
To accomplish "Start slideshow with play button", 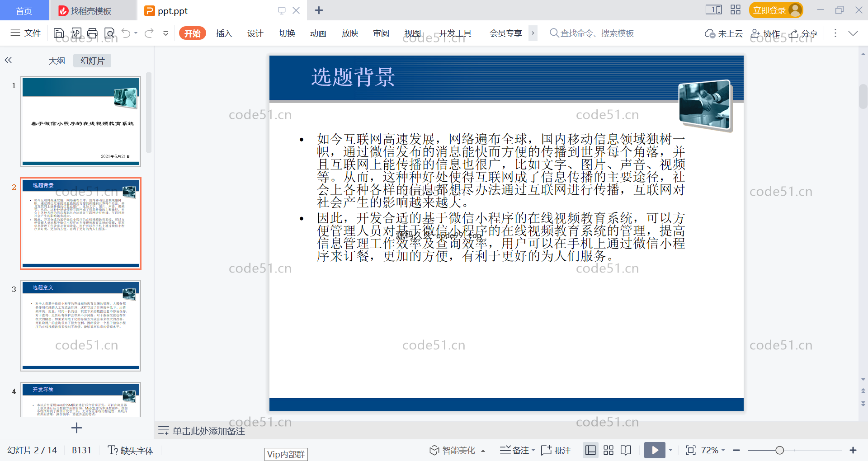I will [x=655, y=450].
